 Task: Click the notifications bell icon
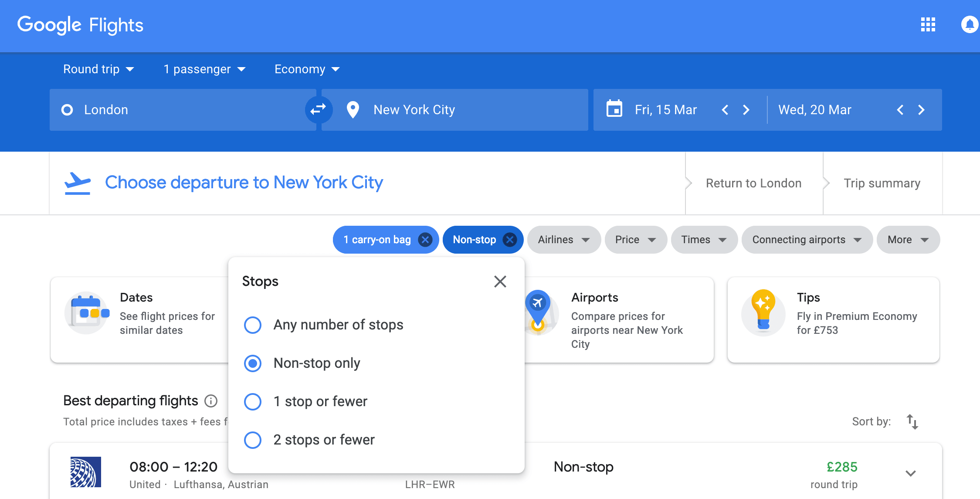point(970,25)
